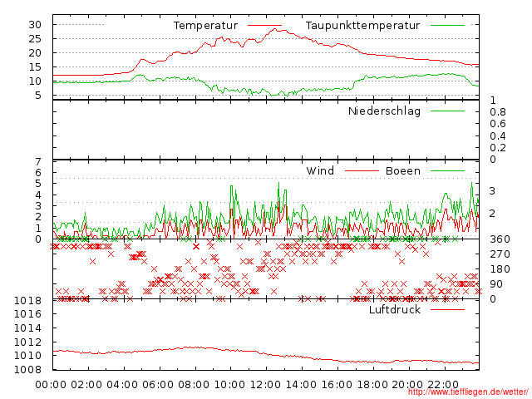The width and height of the screenshot is (532, 399).
Task: Click the 0.8 precipitation axis value
Action: tap(498, 112)
